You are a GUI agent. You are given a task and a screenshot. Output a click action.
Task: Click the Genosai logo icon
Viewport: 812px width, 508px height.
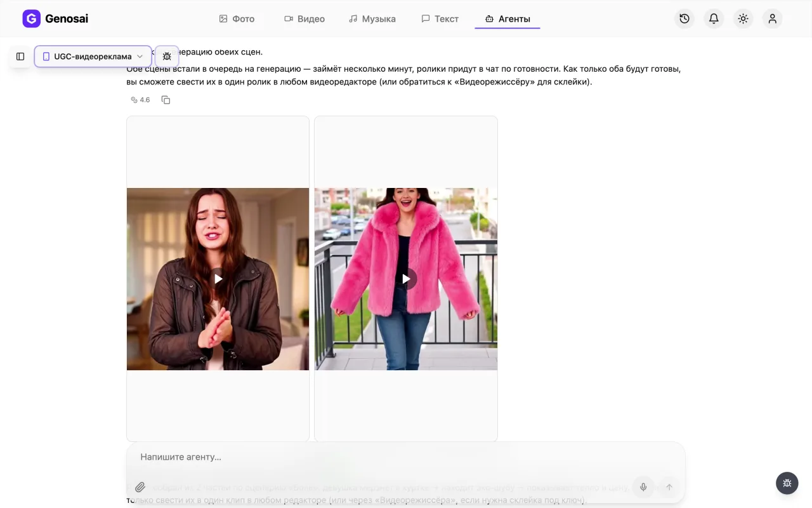point(31,19)
